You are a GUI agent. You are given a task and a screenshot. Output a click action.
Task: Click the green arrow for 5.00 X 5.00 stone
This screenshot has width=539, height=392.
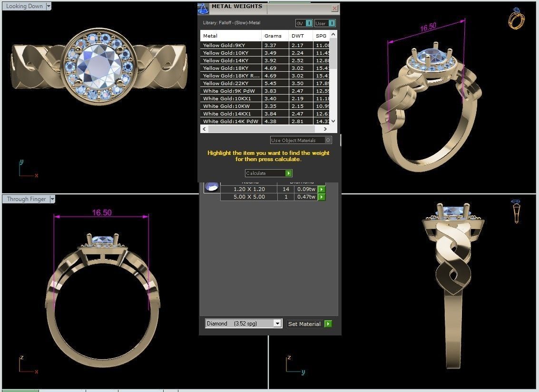point(322,197)
